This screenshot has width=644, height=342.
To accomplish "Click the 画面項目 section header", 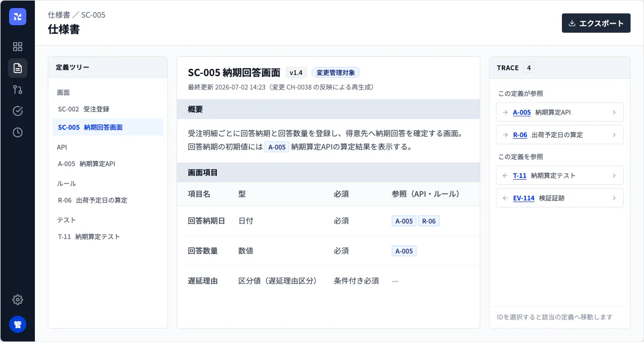I will (x=328, y=173).
